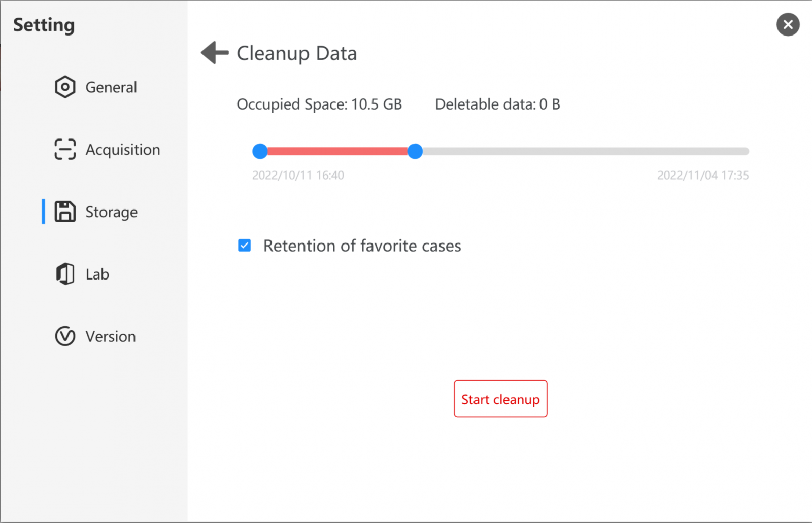Screen dimensions: 812x523
Task: Click the red selected range bar
Action: 337,151
